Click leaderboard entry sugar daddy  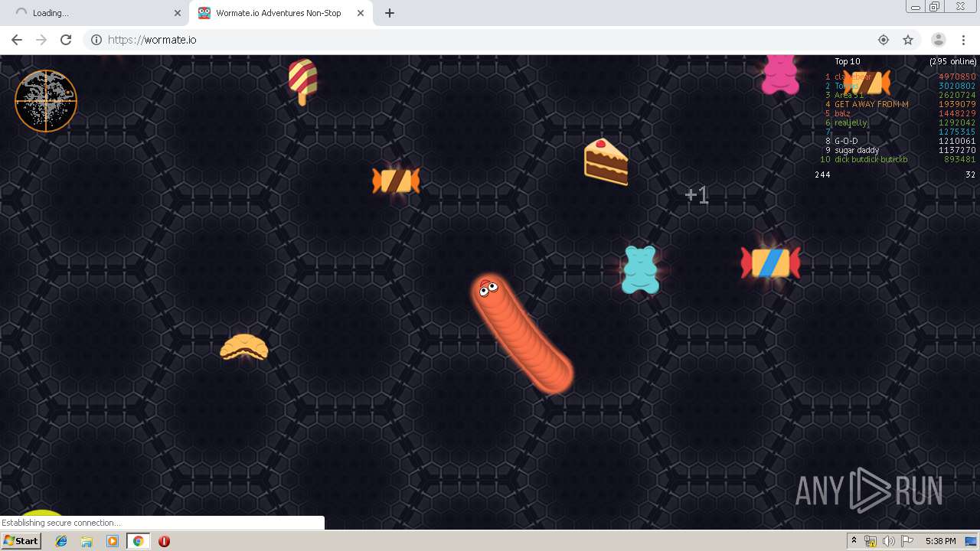click(857, 150)
